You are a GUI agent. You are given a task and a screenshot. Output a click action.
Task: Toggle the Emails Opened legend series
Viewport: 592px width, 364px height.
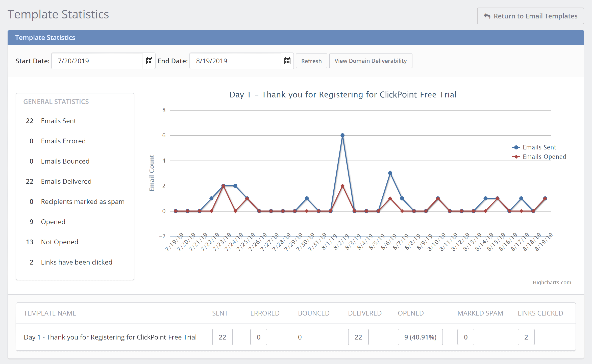539,157
